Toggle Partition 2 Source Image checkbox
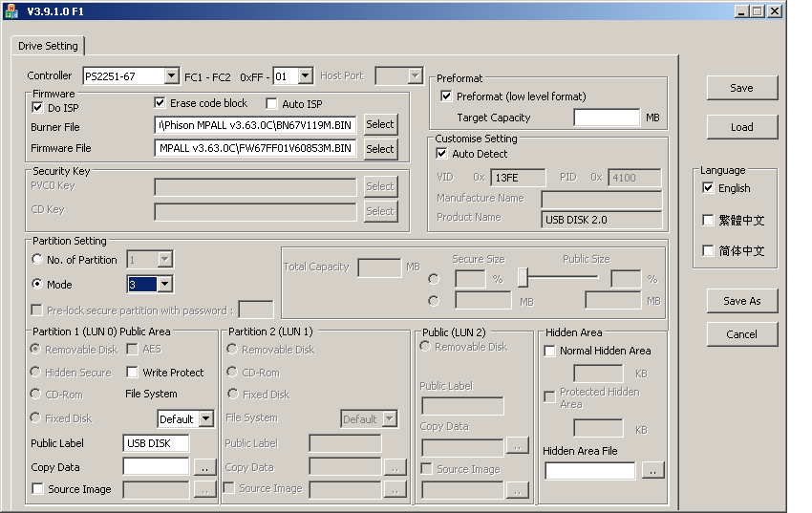 click(x=228, y=487)
